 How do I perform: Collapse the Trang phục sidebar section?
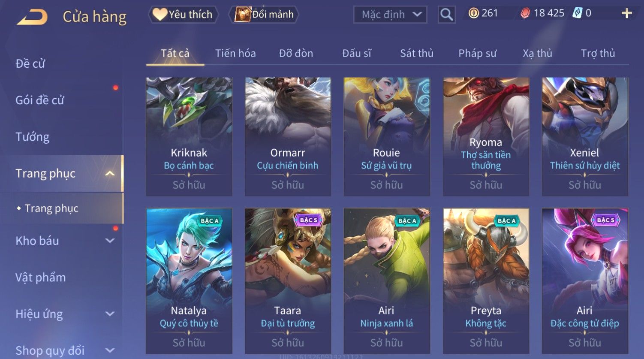110,173
